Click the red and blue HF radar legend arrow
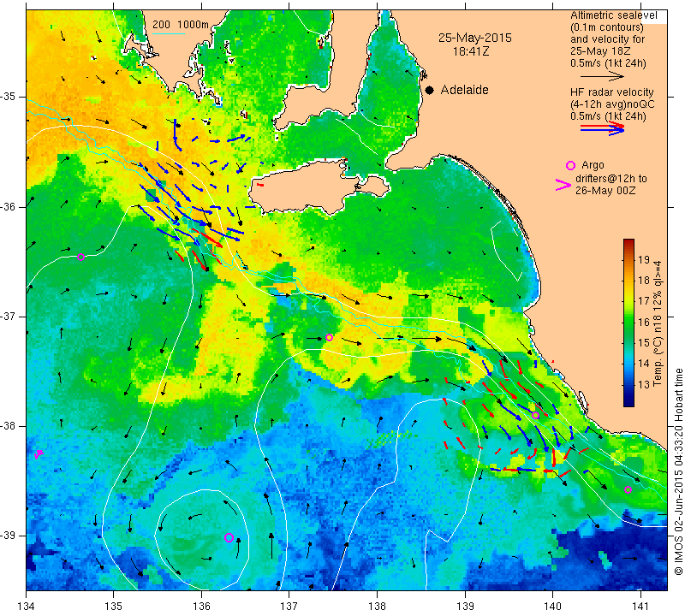 603,128
